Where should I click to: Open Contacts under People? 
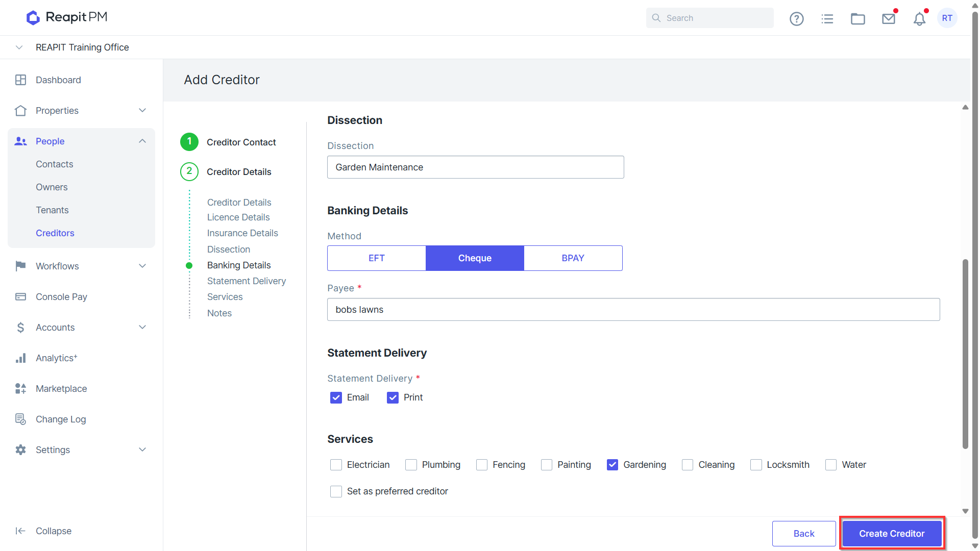click(55, 164)
